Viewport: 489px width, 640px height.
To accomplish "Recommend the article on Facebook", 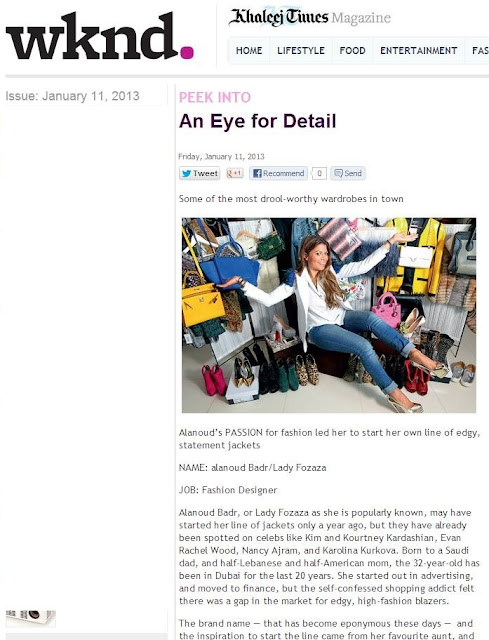I will 278,173.
